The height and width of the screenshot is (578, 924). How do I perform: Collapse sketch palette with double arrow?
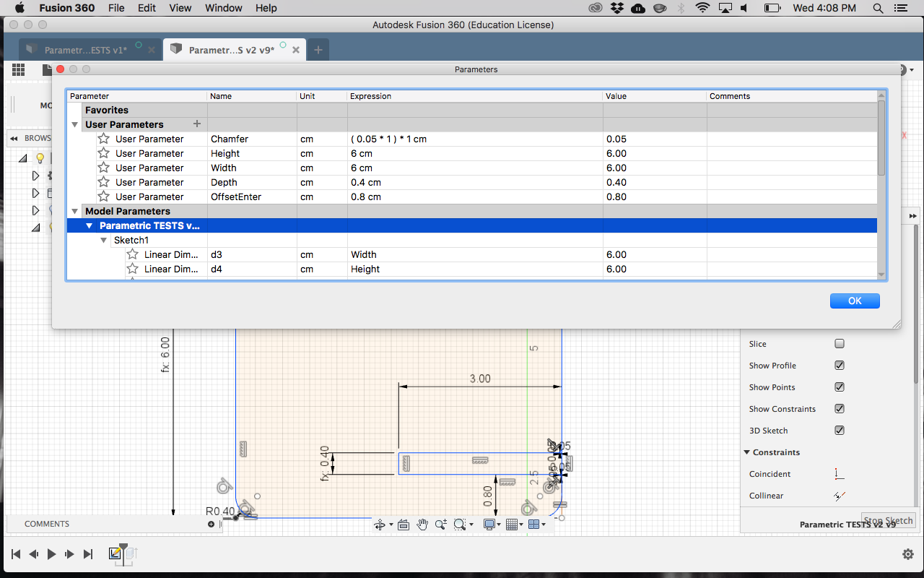pyautogui.click(x=912, y=216)
